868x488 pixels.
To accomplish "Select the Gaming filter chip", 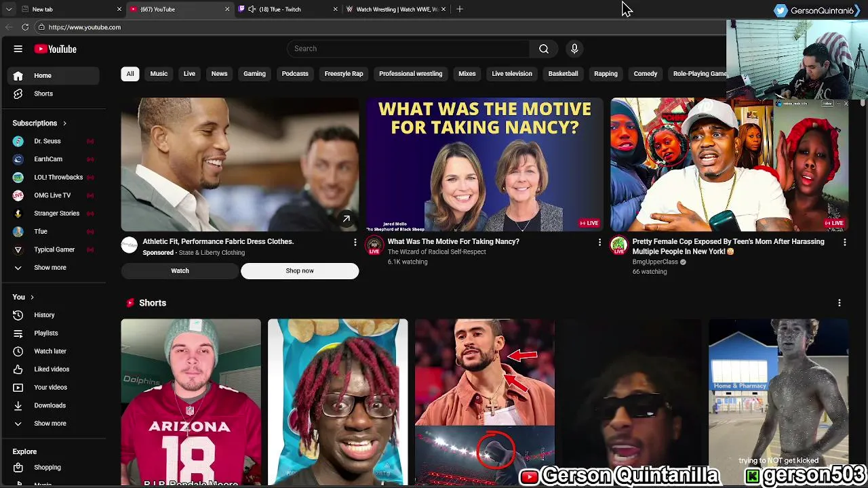I will 254,74.
